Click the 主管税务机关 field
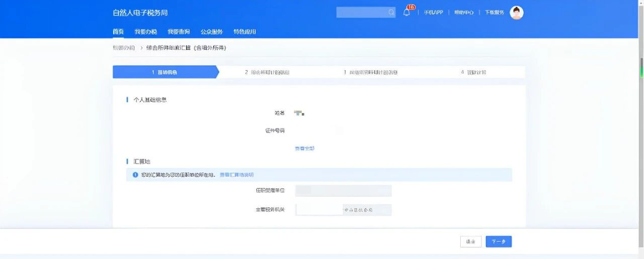644x259 pixels. point(343,210)
